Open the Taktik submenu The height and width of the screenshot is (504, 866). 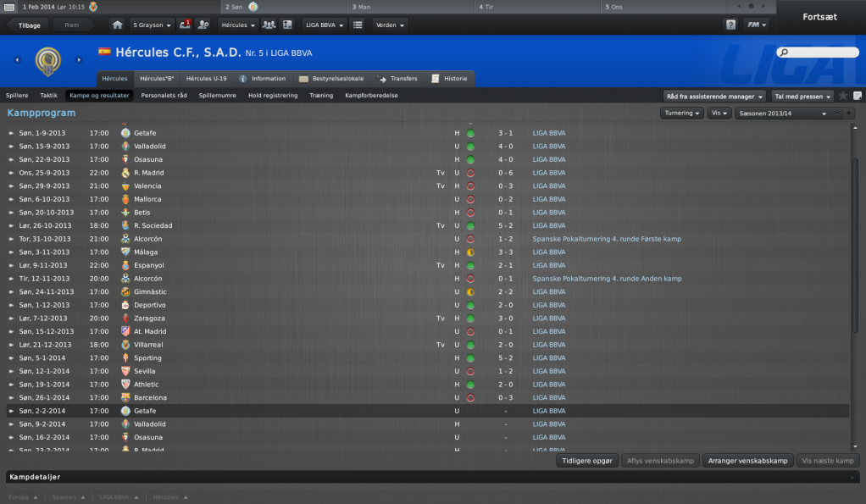(48, 96)
